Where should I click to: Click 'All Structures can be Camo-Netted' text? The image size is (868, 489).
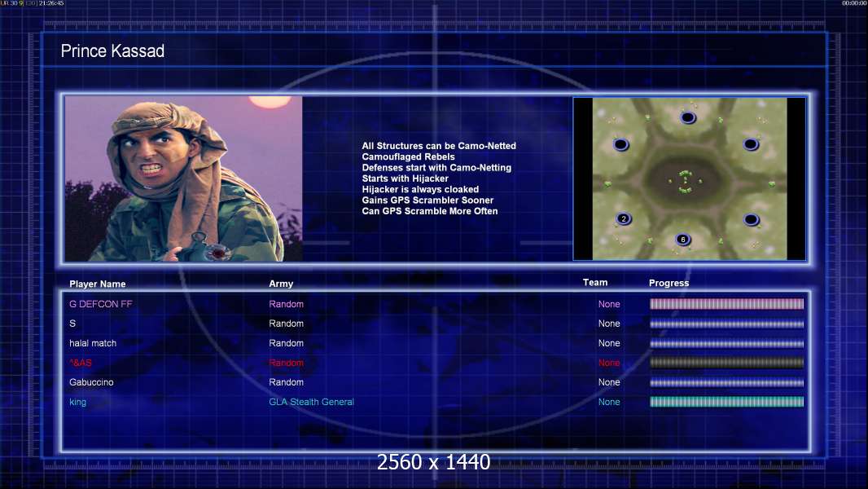pos(439,146)
